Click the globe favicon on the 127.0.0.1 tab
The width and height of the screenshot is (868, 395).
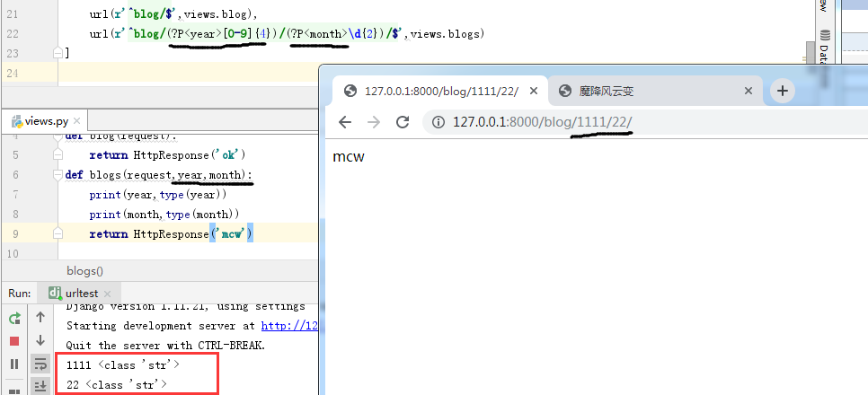tap(350, 92)
